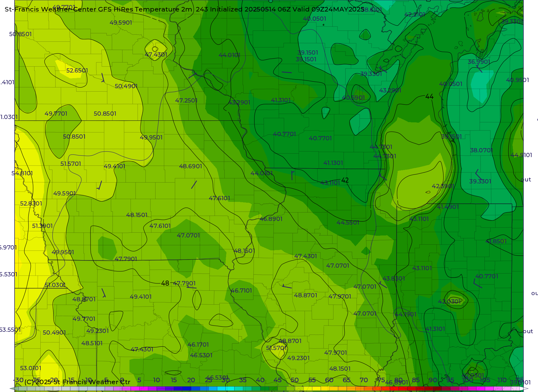538x392 pixels.
Task: Click the temperature value 51.0301
Action: 55,285
